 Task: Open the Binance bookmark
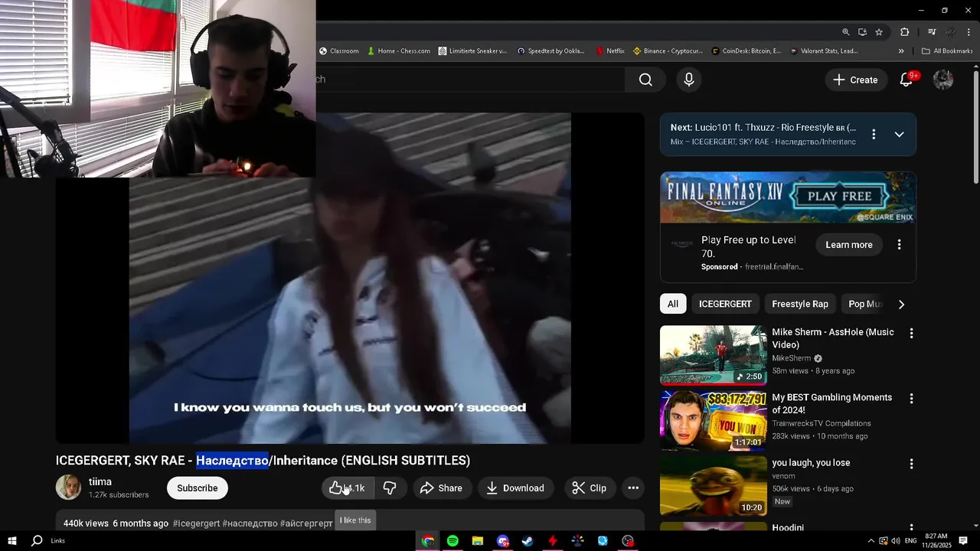tap(668, 51)
